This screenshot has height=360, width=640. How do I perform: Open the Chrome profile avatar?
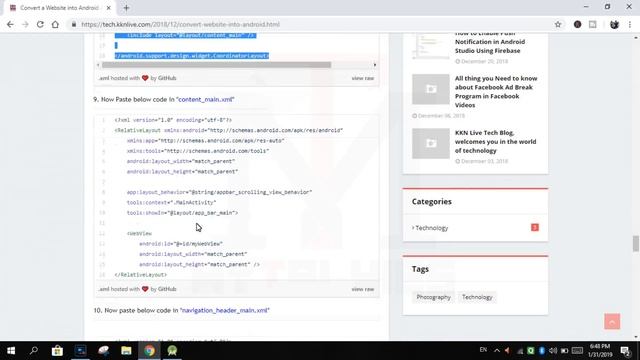[614, 24]
